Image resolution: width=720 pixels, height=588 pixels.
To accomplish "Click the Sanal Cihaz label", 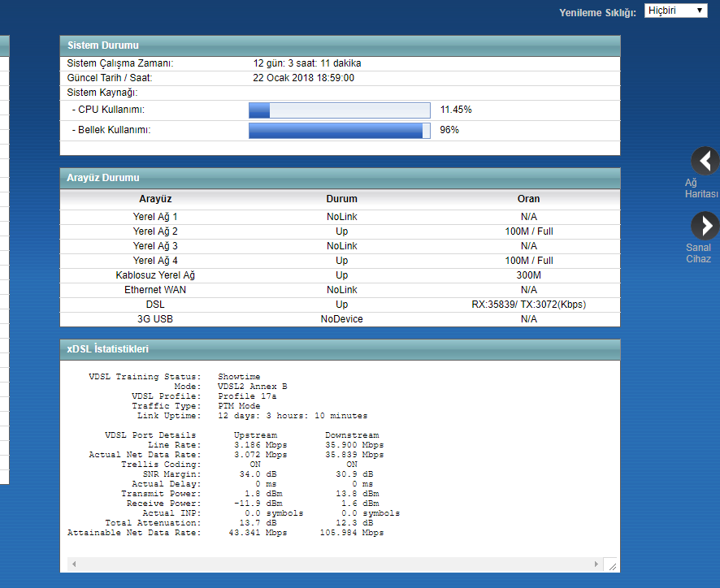I will tap(698, 253).
